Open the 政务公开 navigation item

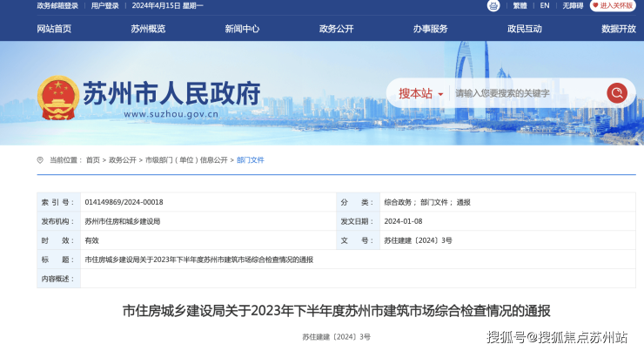point(336,29)
